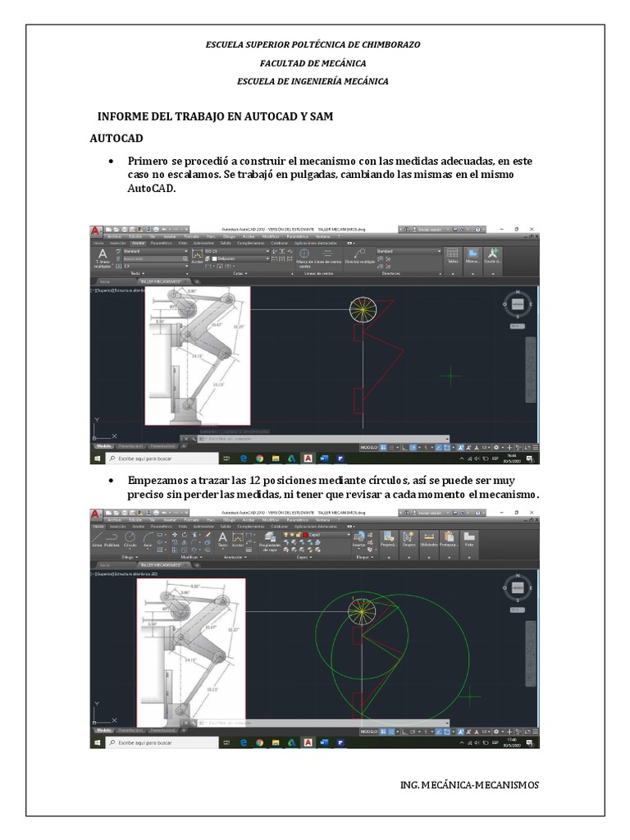Image resolution: width=630 pixels, height=840 pixels.
Task: Open the Help icon in upper title bar
Action: [477, 230]
